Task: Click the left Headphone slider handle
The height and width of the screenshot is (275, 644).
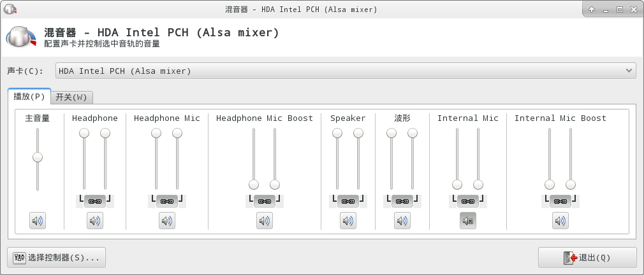Action: click(x=84, y=133)
